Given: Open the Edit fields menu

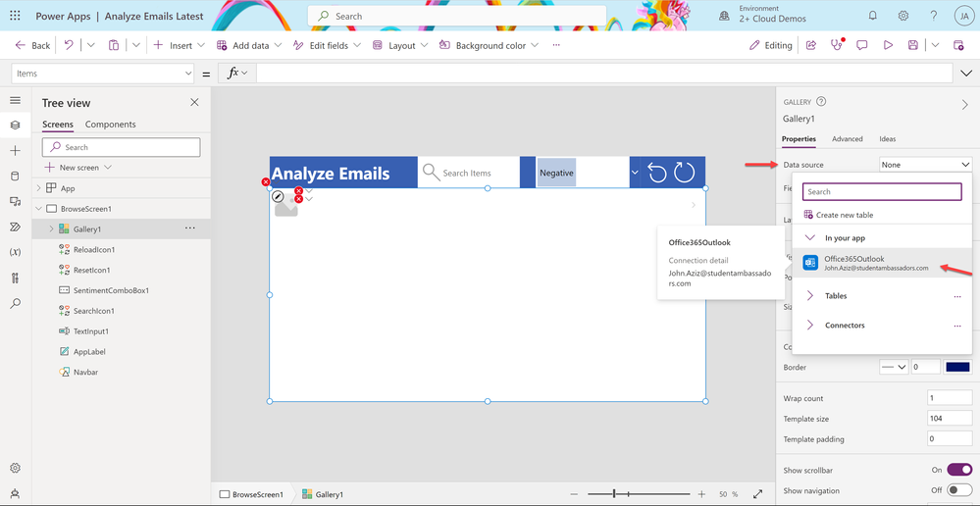Looking at the screenshot, I should tap(327, 45).
